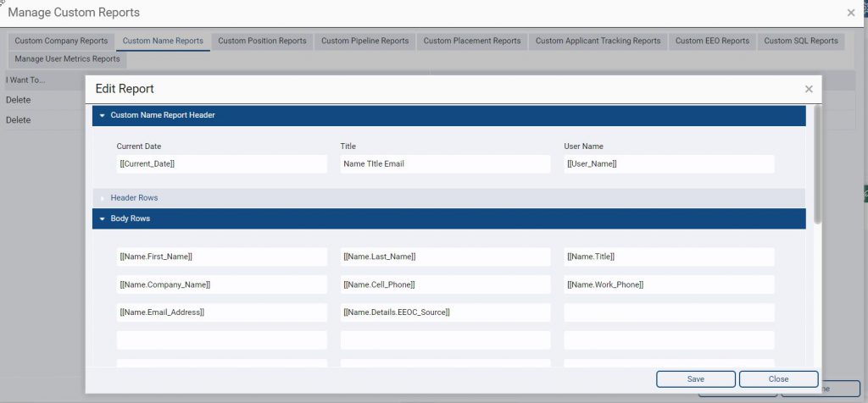Go to Custom Placement Reports tab
This screenshot has width=868, height=403.
coord(472,41)
